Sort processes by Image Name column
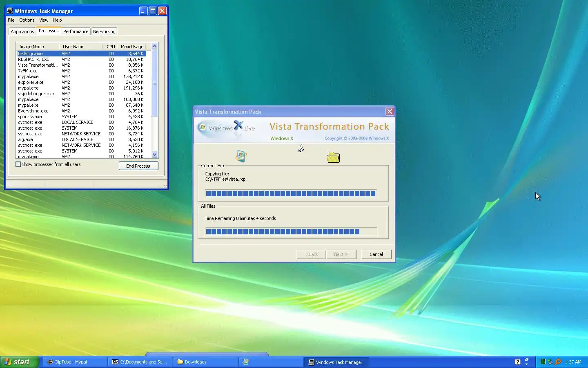 pyautogui.click(x=38, y=47)
